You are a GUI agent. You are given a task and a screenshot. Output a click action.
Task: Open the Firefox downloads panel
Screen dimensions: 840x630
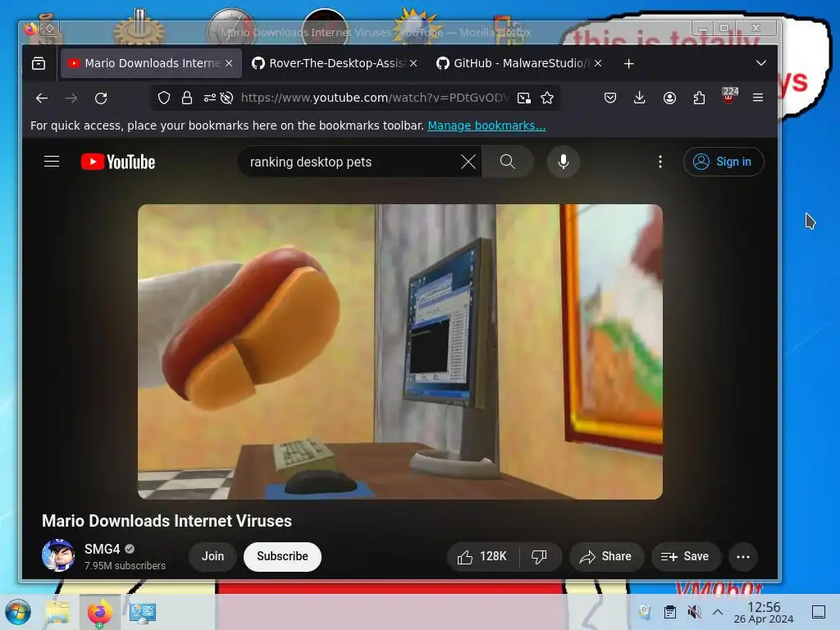639,98
